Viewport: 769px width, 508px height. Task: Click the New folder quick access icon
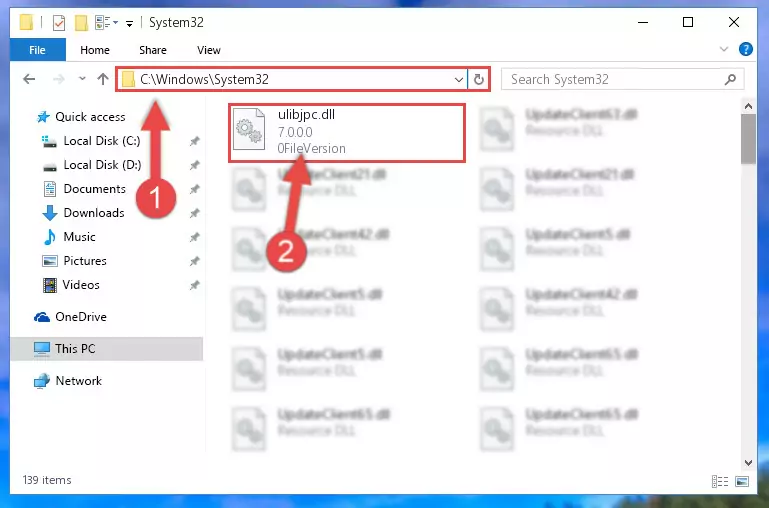click(x=81, y=22)
